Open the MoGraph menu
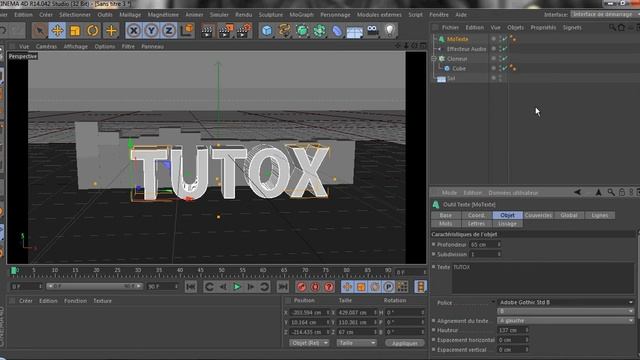This screenshot has height=360, width=640. click(301, 15)
